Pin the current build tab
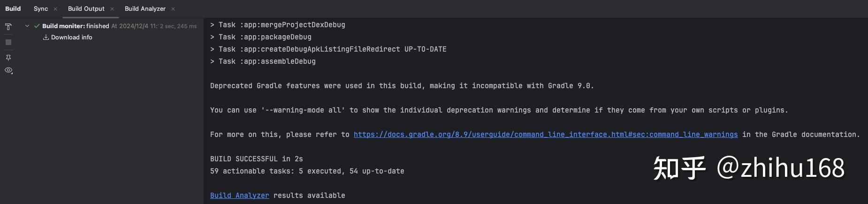This screenshot has width=868, height=204. tap(8, 57)
